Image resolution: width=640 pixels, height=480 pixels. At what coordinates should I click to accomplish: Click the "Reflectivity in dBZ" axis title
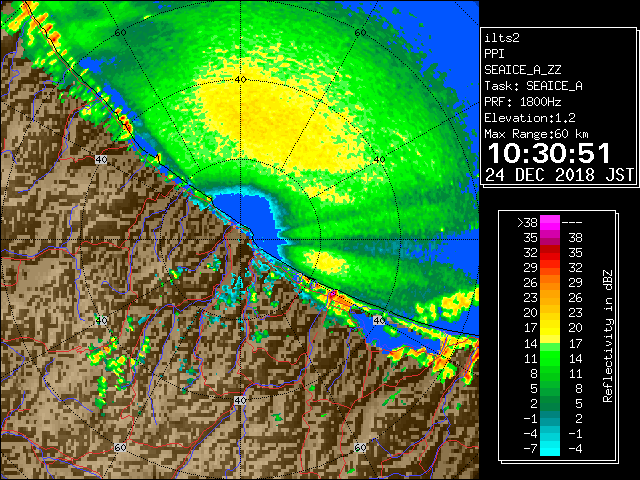[x=607, y=336]
